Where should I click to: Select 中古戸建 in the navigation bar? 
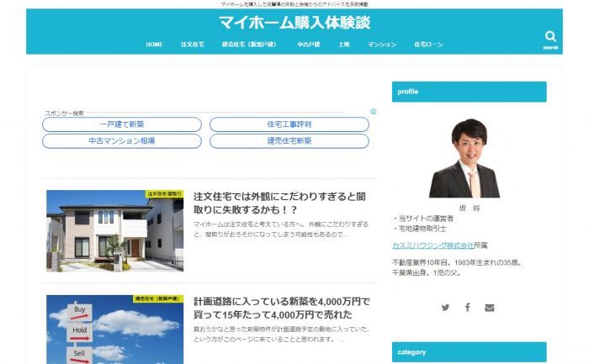[308, 44]
